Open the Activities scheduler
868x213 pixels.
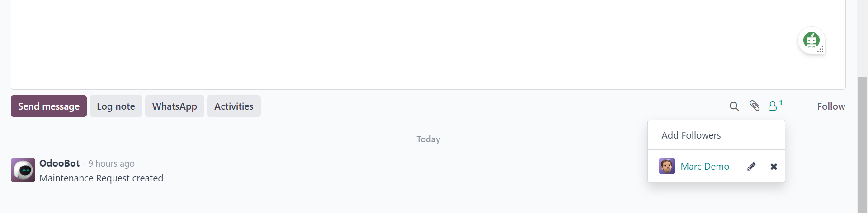click(234, 106)
